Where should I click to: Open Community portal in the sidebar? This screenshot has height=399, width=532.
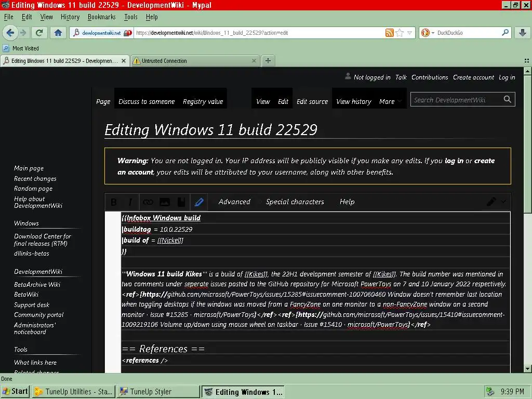(x=38, y=315)
